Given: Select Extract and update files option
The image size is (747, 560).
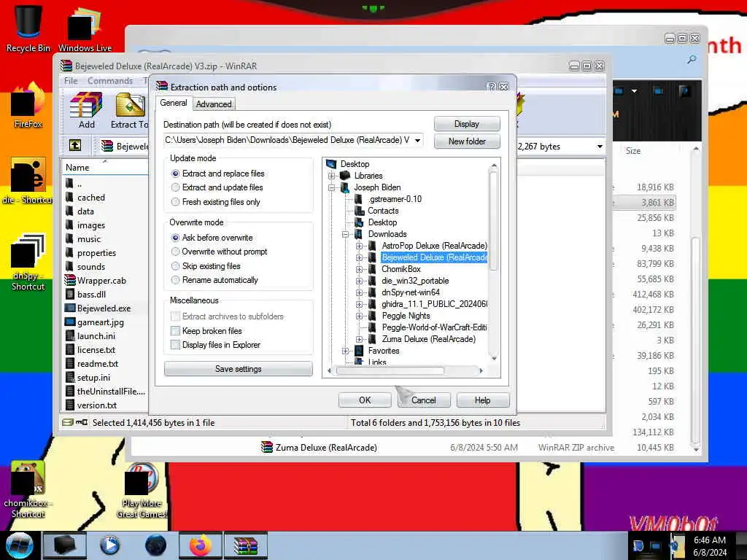Looking at the screenshot, I should [175, 187].
